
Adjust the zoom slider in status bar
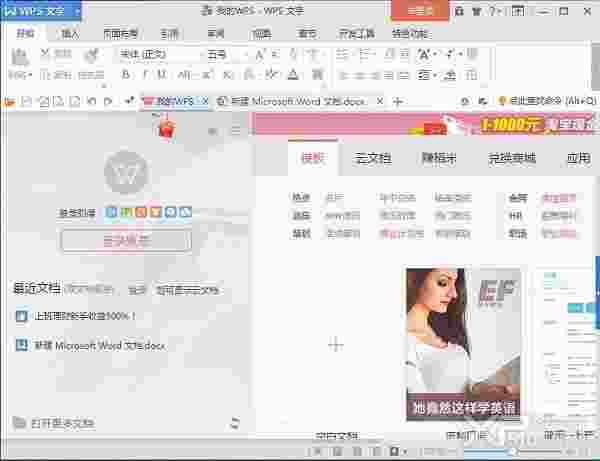[x=513, y=451]
